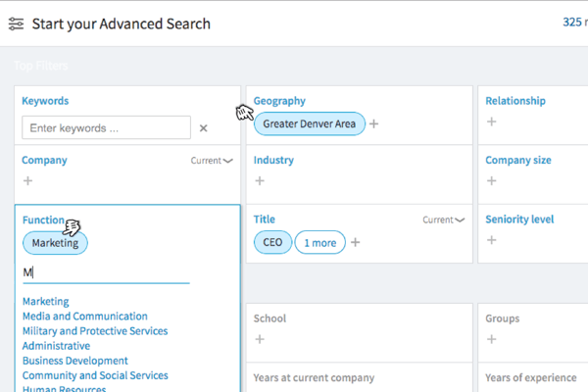
Task: Add an industry filter with plus icon
Action: point(260,181)
